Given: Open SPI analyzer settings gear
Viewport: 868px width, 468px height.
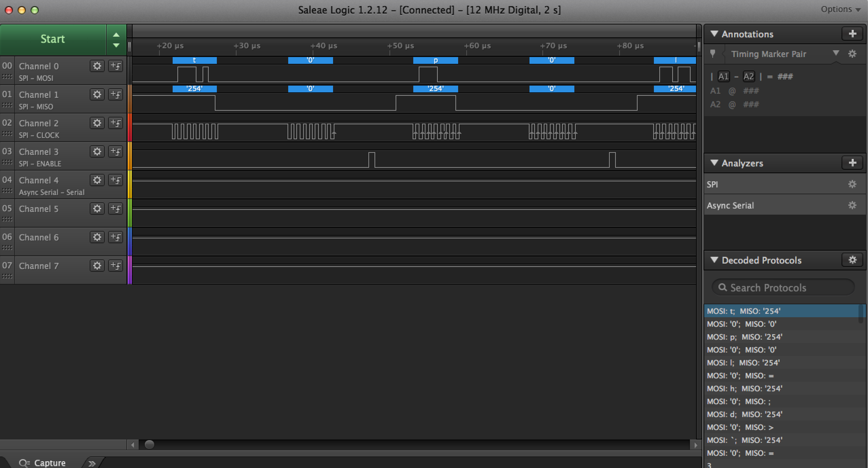Looking at the screenshot, I should [852, 184].
